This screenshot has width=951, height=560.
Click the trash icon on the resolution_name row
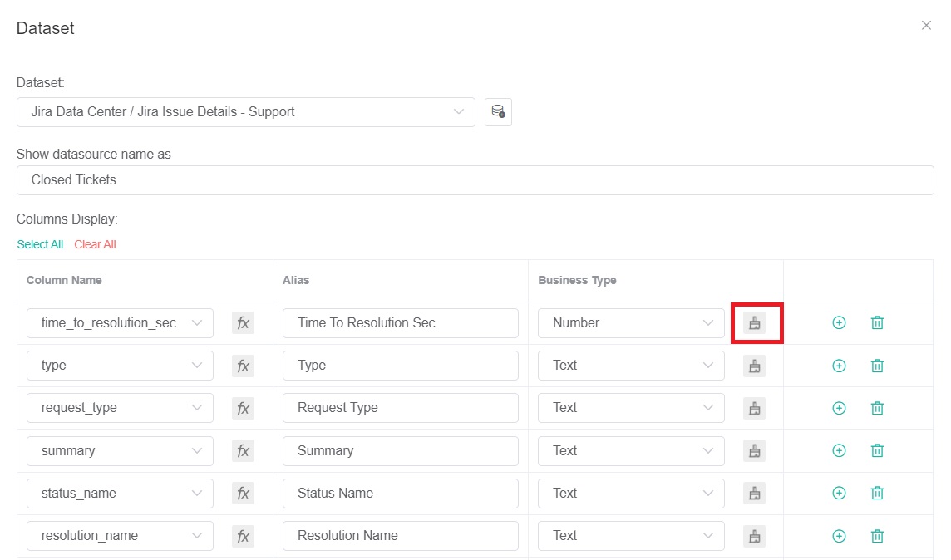[877, 535]
